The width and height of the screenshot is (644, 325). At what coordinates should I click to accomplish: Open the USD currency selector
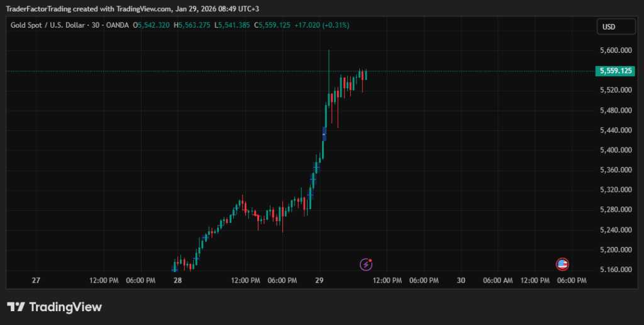coord(616,26)
